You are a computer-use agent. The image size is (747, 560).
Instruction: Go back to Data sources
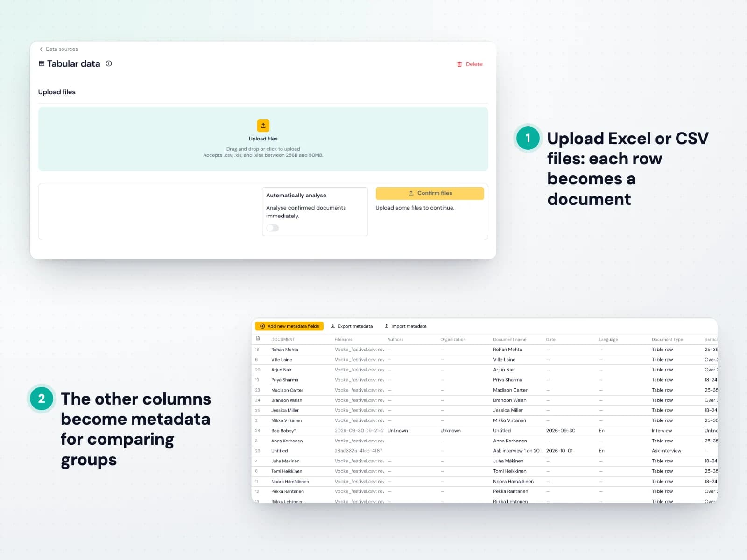[x=59, y=49]
